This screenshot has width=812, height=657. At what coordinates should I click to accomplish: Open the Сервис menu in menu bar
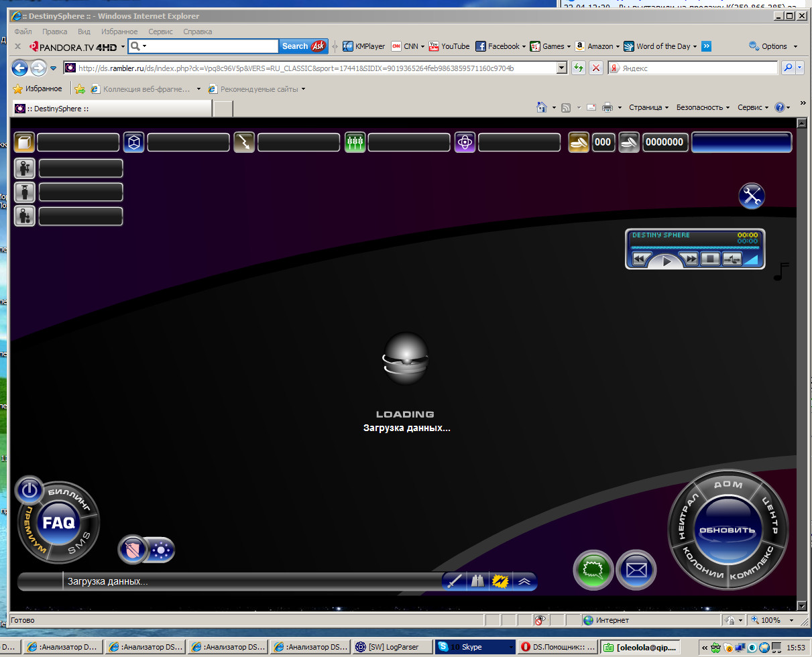click(160, 32)
